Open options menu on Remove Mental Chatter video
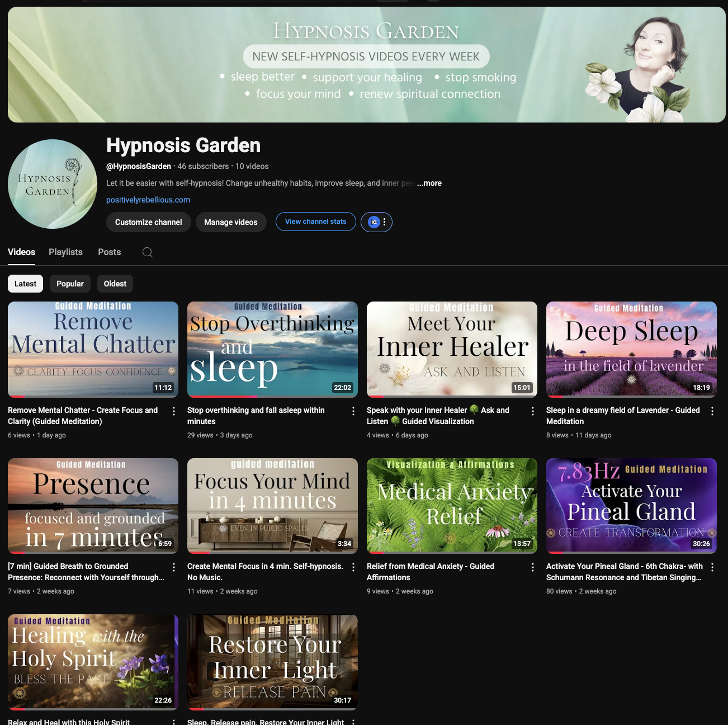 (173, 411)
